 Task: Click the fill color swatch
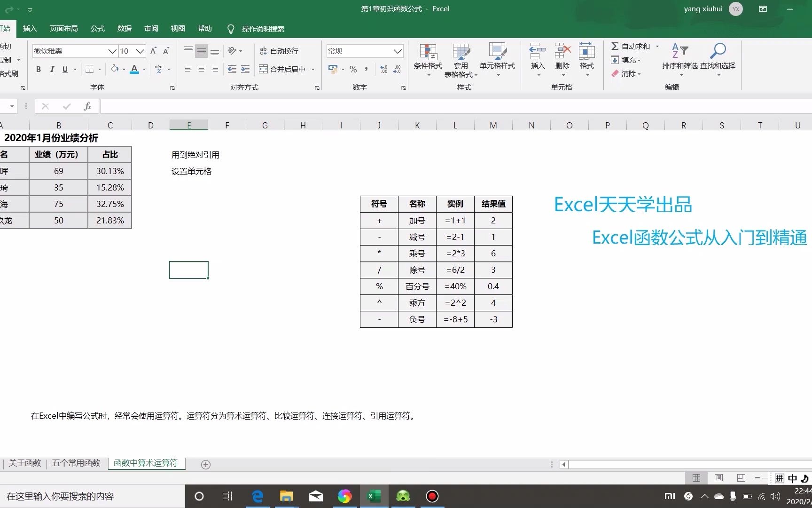point(114,69)
